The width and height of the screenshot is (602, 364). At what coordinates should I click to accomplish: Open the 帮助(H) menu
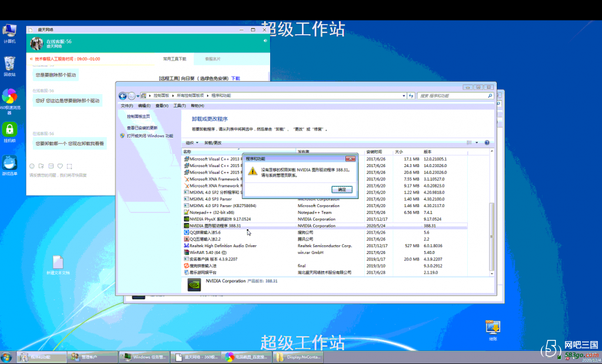(197, 106)
